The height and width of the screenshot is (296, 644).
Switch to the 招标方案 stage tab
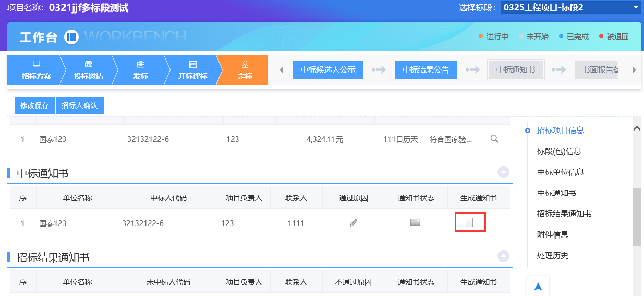coord(37,70)
